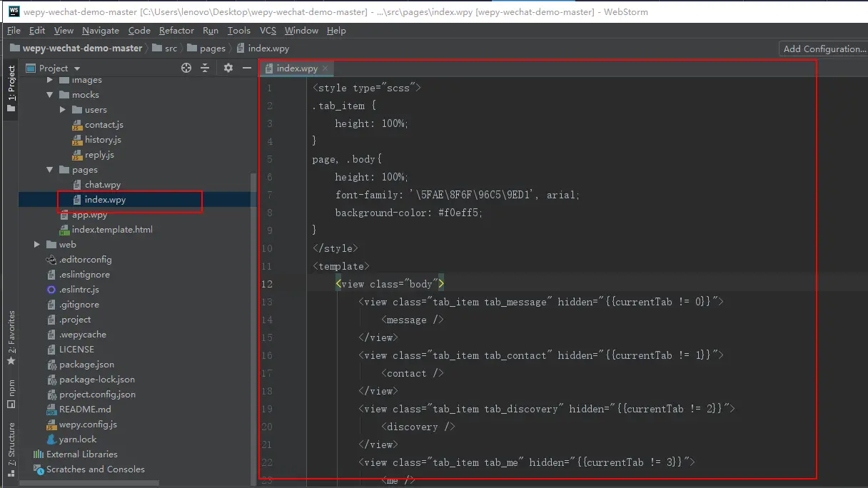Hide the Project panel with the minus icon

click(247, 68)
